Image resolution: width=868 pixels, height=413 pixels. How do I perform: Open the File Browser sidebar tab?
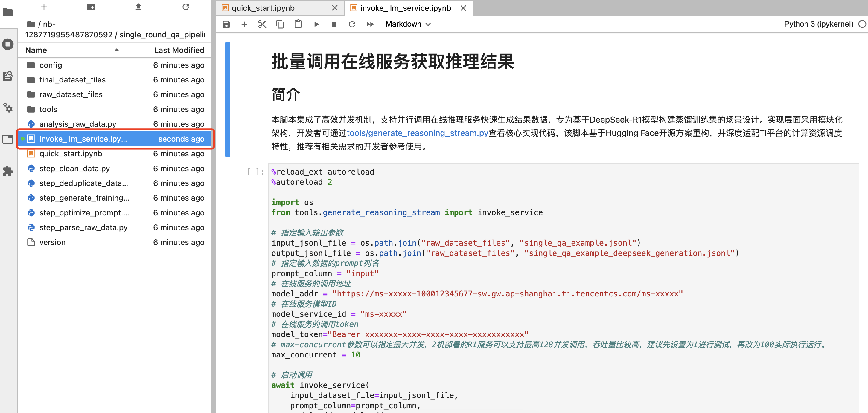coord(8,13)
